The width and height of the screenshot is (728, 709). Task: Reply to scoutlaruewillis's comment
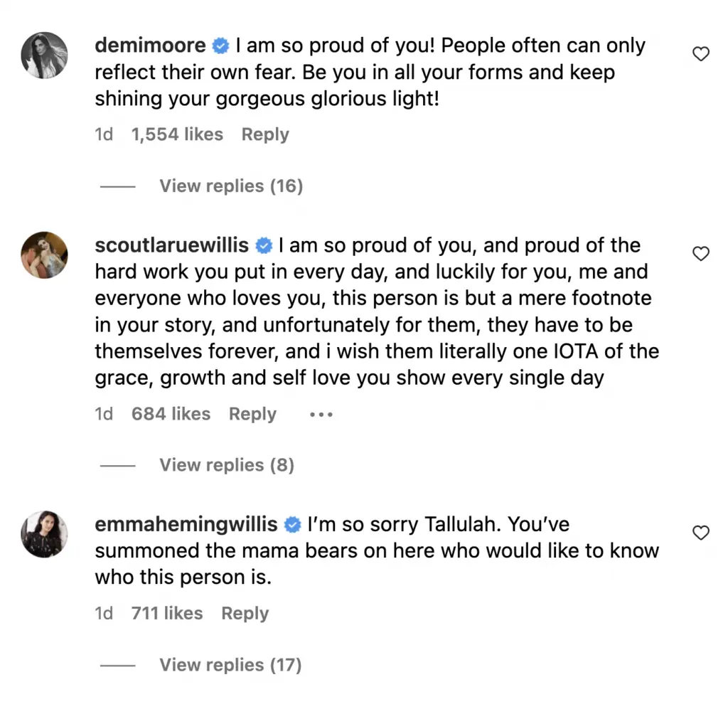pos(252,414)
